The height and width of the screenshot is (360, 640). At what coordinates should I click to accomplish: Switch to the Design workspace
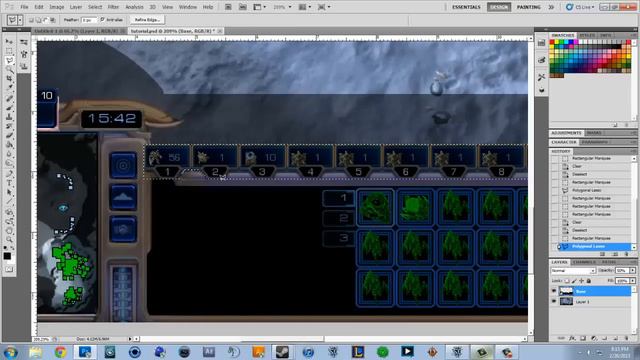pyautogui.click(x=499, y=7)
